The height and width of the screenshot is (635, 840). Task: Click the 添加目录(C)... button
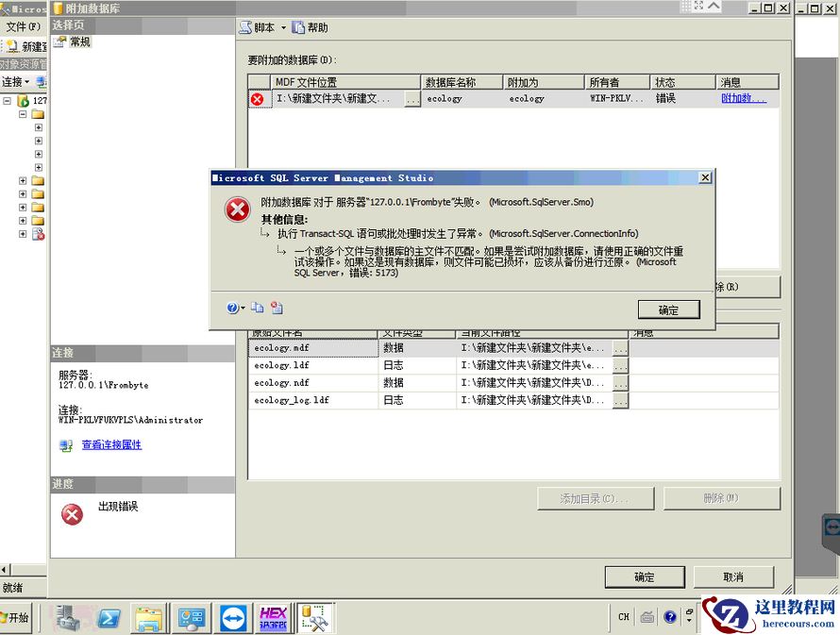pyautogui.click(x=596, y=498)
